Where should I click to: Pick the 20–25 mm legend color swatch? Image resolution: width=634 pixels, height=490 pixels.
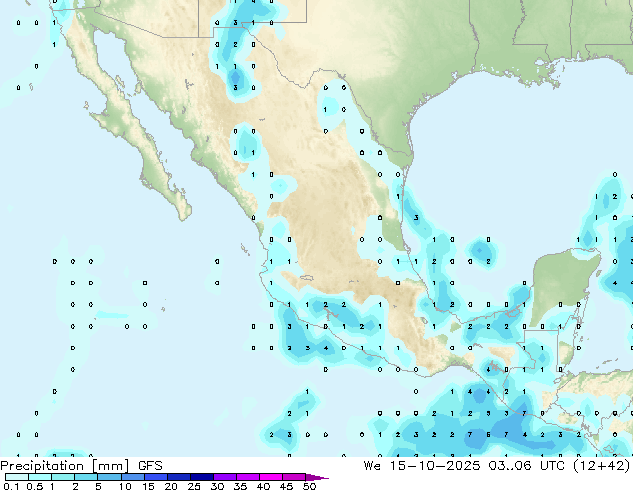(x=178, y=477)
